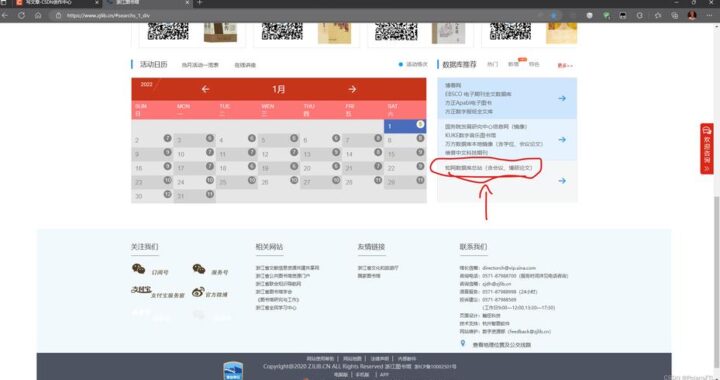Open the 博看网 database link
Image resolution: width=720 pixels, height=380 pixels.
[453, 85]
